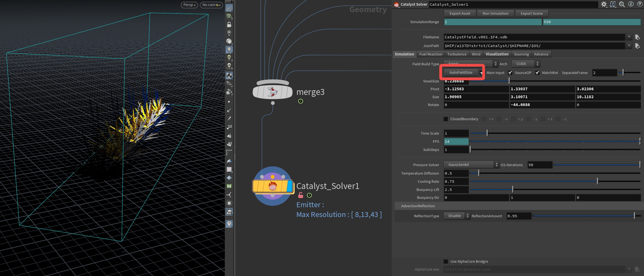Select high quality lighting with shadows icon
The height and width of the screenshot is (276, 644).
[229, 66]
